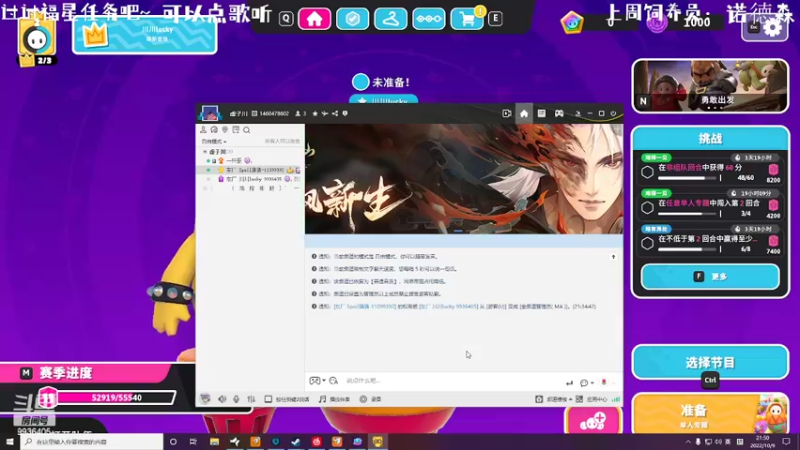
Task: Open the chat bubble dropdown in input bar
Action: tap(586, 383)
